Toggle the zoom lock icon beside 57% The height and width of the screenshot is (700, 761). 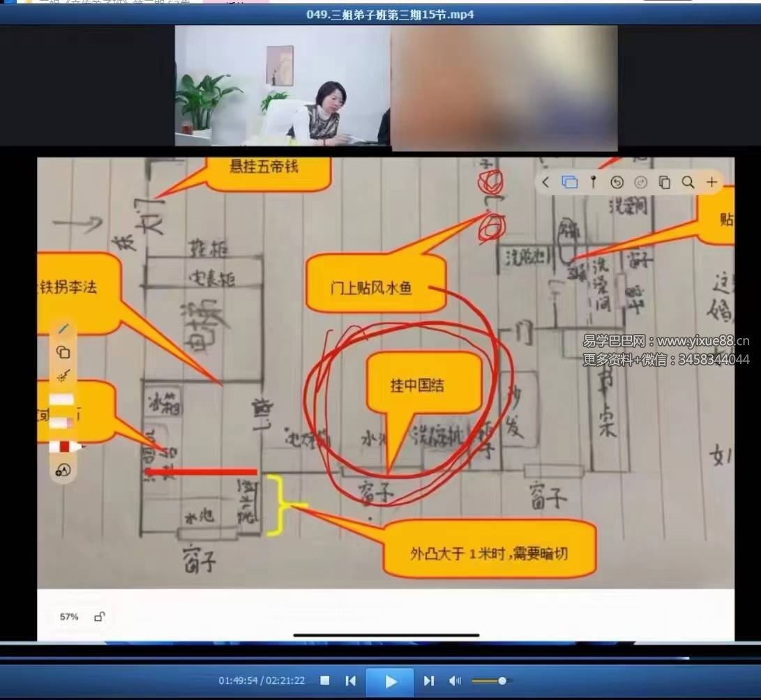100,616
